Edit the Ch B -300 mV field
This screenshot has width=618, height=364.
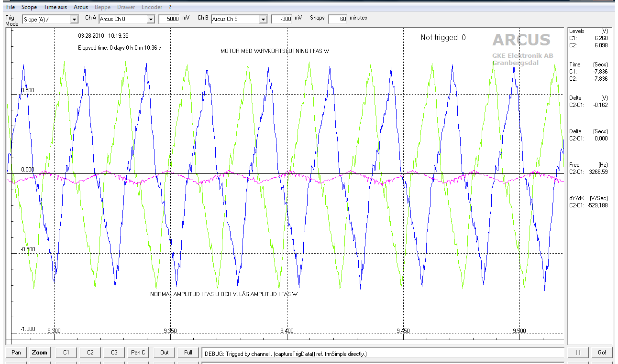click(x=282, y=19)
